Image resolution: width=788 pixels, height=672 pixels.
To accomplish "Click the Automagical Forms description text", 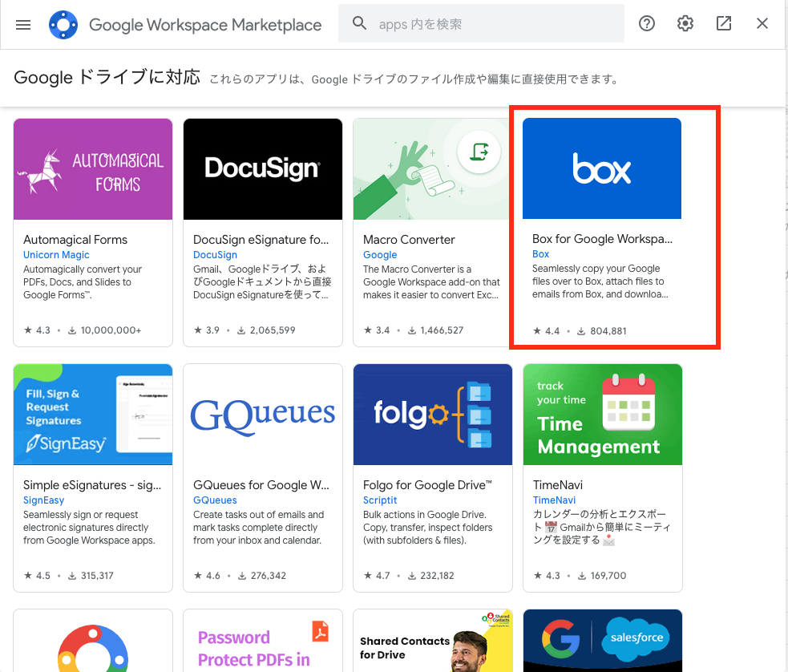I will pos(83,282).
